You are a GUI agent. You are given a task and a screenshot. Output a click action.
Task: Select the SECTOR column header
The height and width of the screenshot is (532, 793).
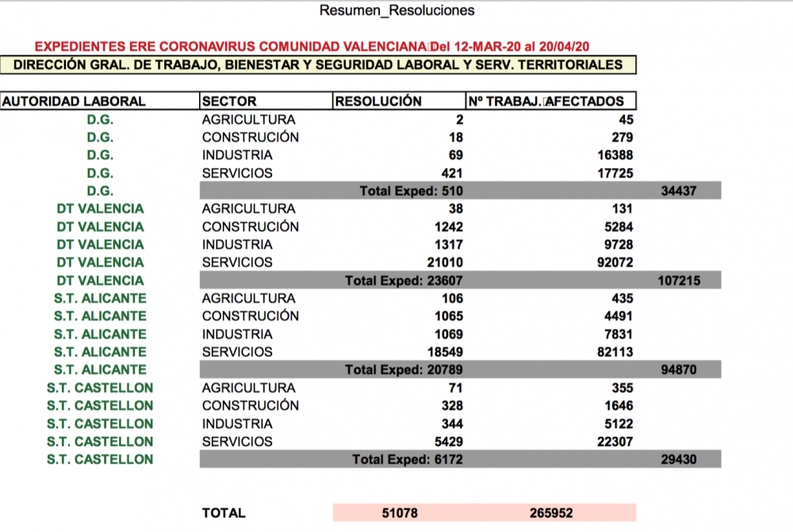pos(229,101)
